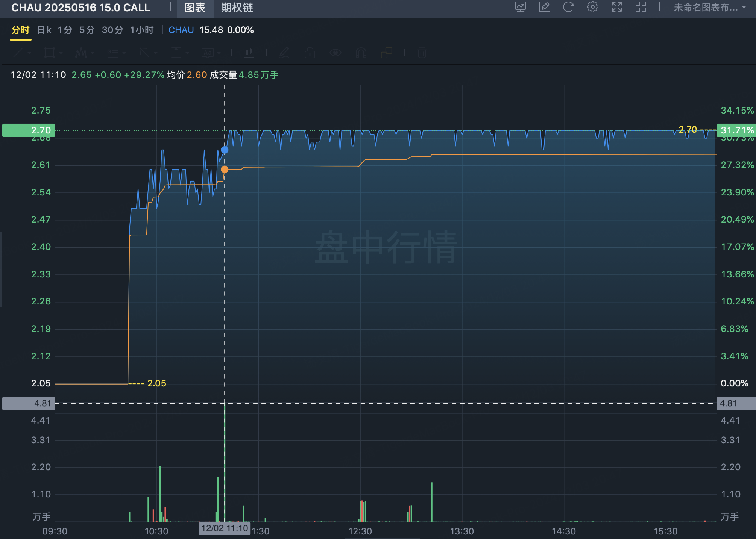Select the line drawing tool
The width and height of the screenshot is (756, 539).
18,53
